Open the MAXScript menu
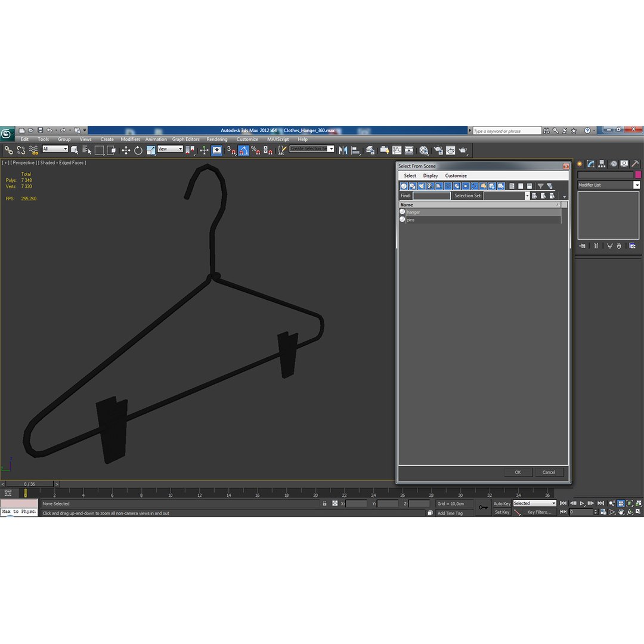Image resolution: width=644 pixels, height=644 pixels. (278, 139)
